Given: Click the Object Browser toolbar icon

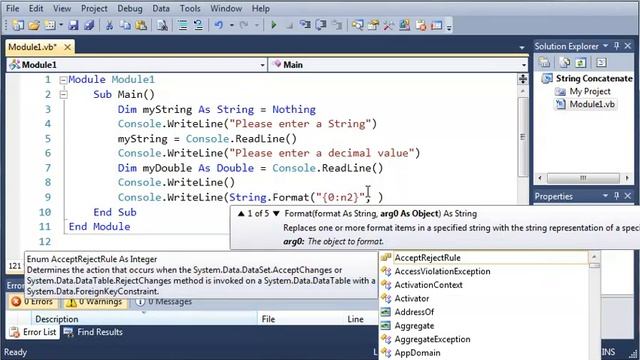Looking at the screenshot, I should point(404,25).
